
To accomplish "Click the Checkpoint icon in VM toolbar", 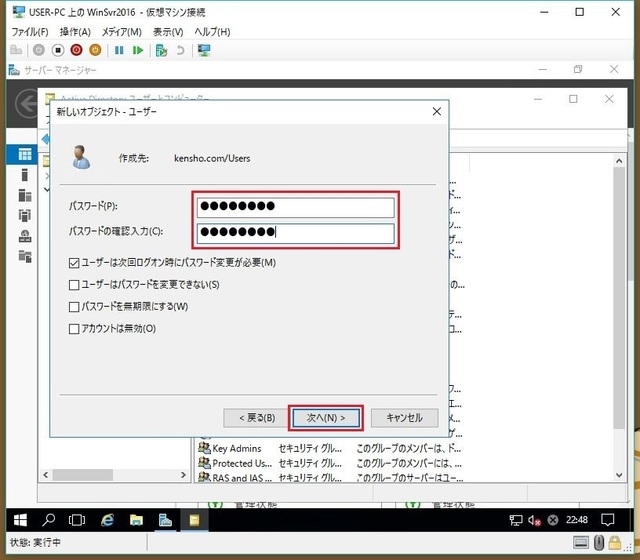I will pyautogui.click(x=160, y=50).
